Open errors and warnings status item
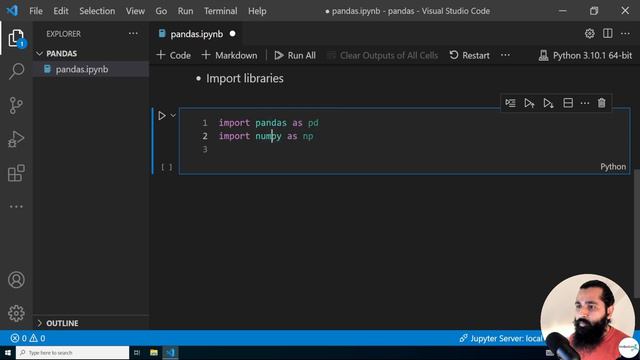Viewport: 640px width, 360px height. point(28,338)
